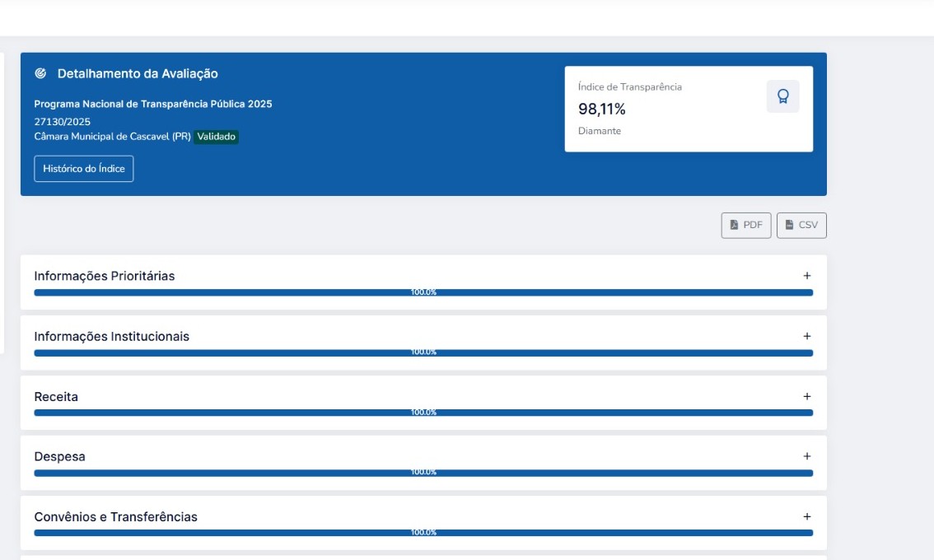
Task: Expand the Despesa section plus icon
Action: pyautogui.click(x=806, y=456)
